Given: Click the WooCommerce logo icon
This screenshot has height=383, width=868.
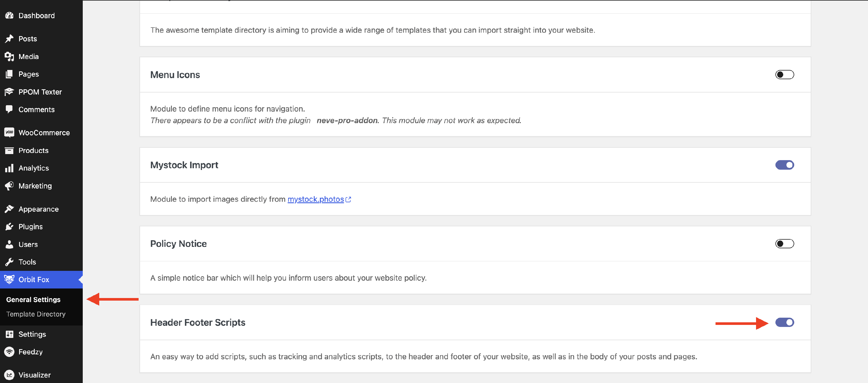Looking at the screenshot, I should (x=10, y=133).
